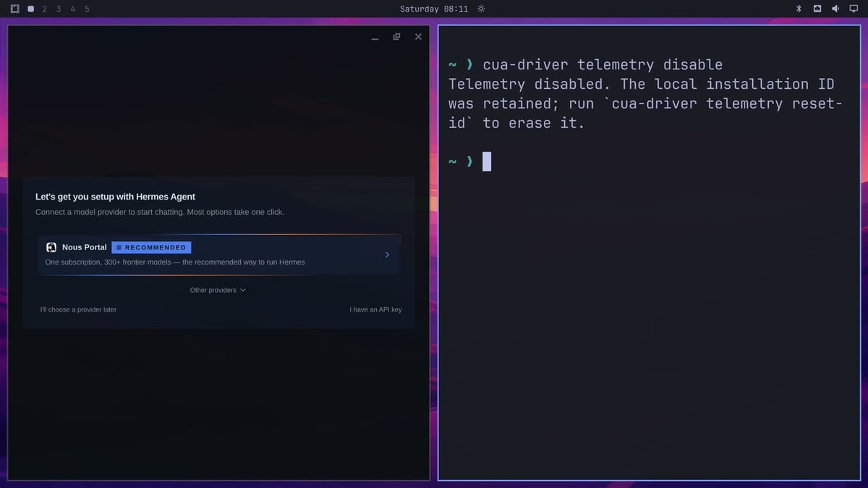The height and width of the screenshot is (488, 868).
Task: Close the Hermes Agent window
Action: (418, 36)
